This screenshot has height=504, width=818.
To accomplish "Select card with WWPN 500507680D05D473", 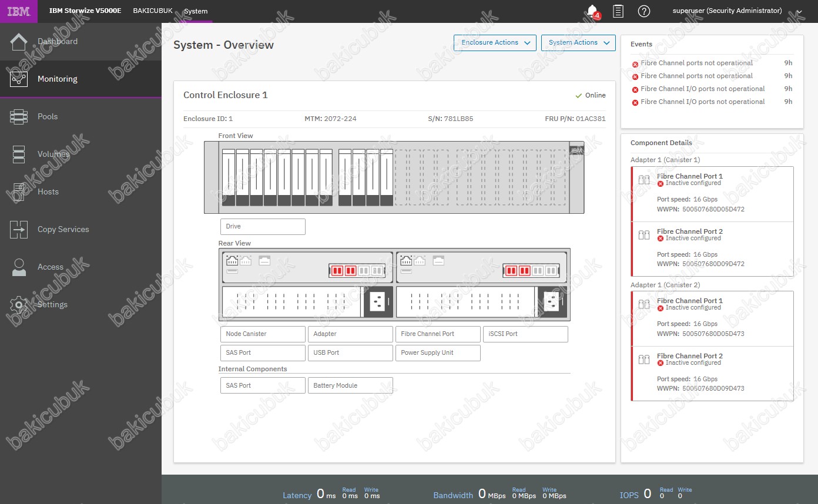I will (x=712, y=319).
